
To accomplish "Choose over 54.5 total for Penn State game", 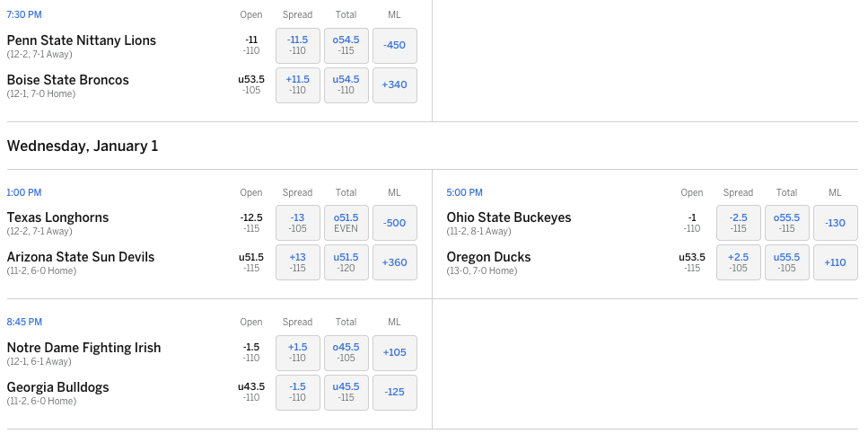I will (x=346, y=46).
